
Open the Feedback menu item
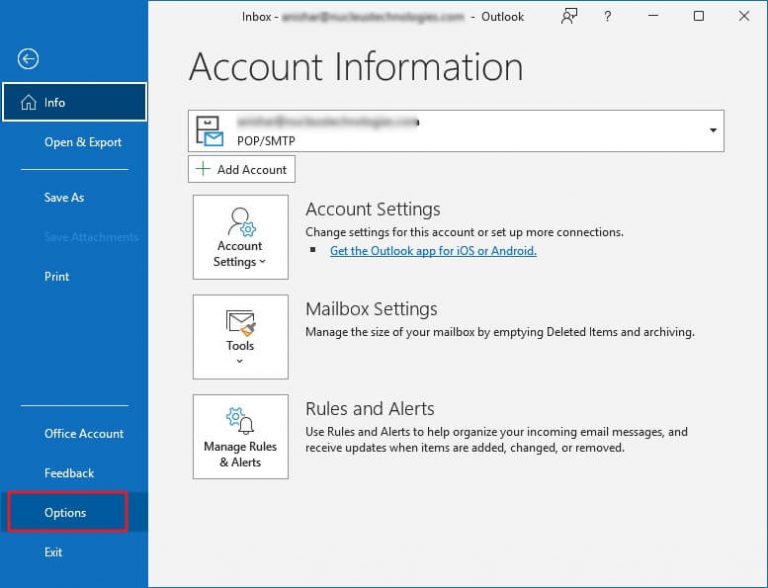[x=69, y=473]
